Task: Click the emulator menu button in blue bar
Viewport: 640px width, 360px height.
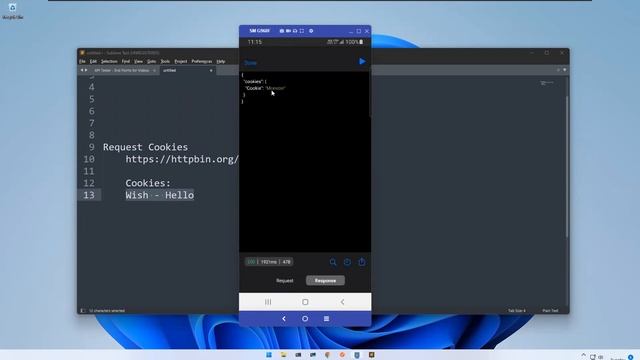Action: click(326, 318)
